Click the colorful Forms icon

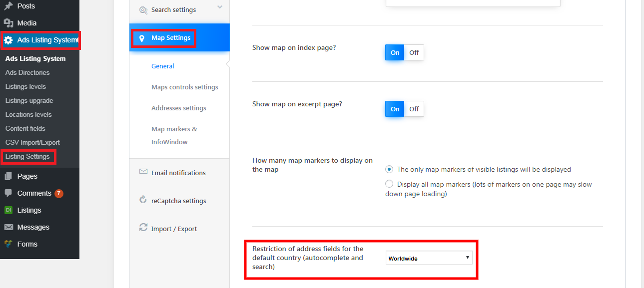8,244
